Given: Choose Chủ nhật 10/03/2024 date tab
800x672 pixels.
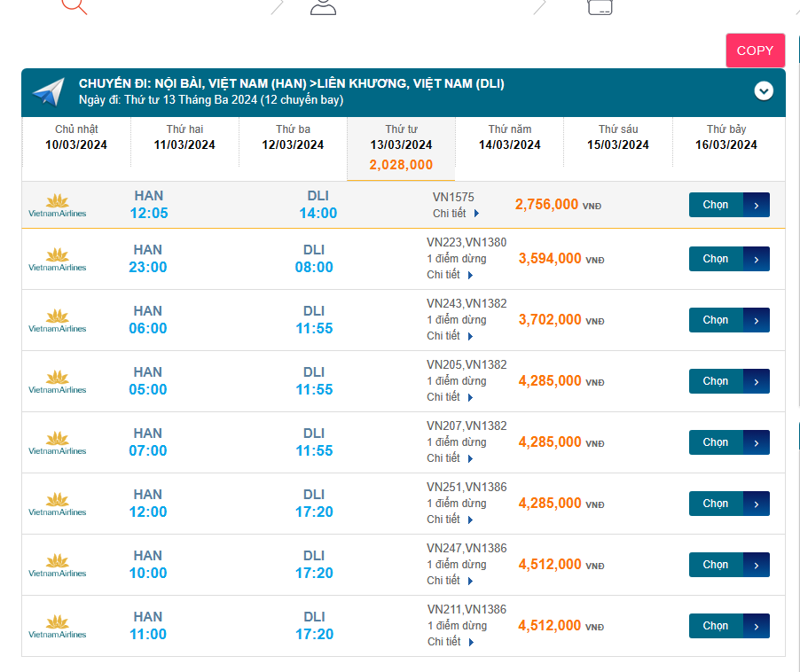Looking at the screenshot, I should tap(76, 137).
